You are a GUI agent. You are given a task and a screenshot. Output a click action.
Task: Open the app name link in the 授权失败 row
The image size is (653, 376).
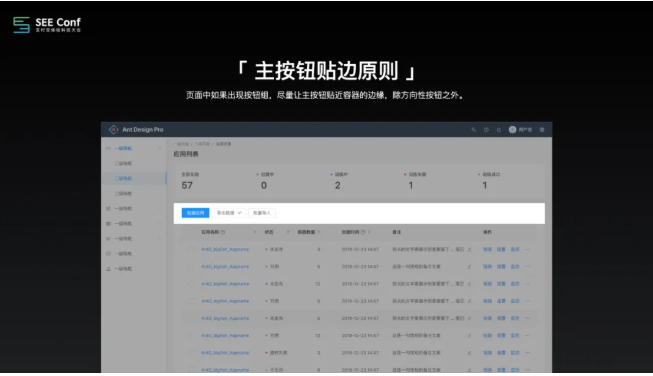(225, 353)
